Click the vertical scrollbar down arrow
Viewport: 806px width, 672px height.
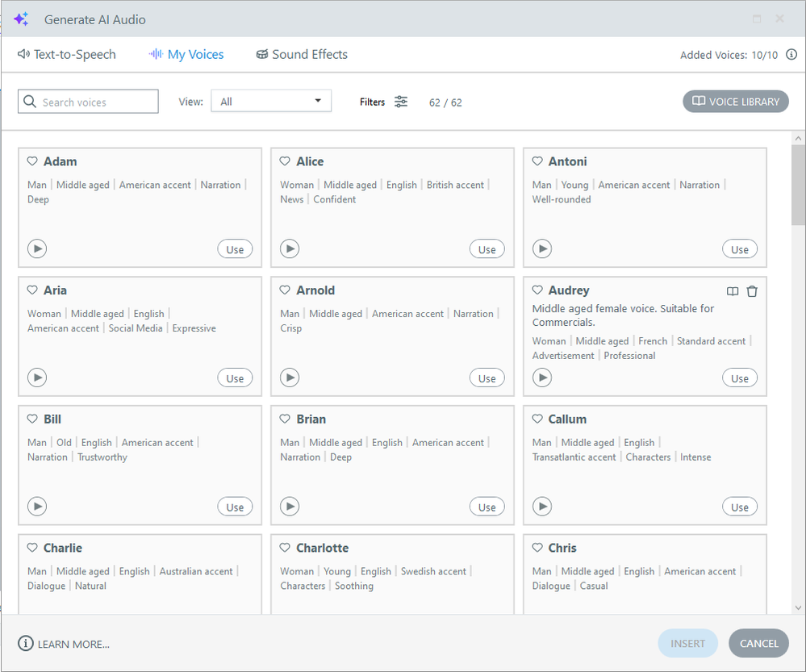pos(799,607)
